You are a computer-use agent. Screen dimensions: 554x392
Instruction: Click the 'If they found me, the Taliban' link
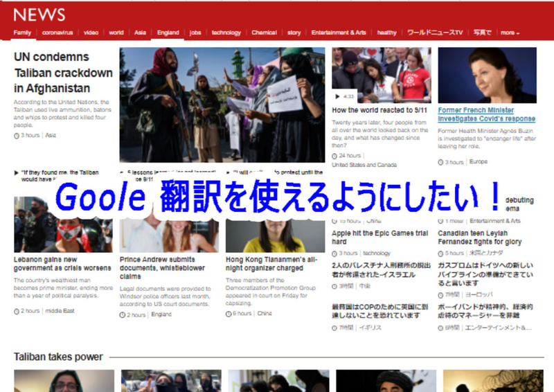[x=60, y=176]
